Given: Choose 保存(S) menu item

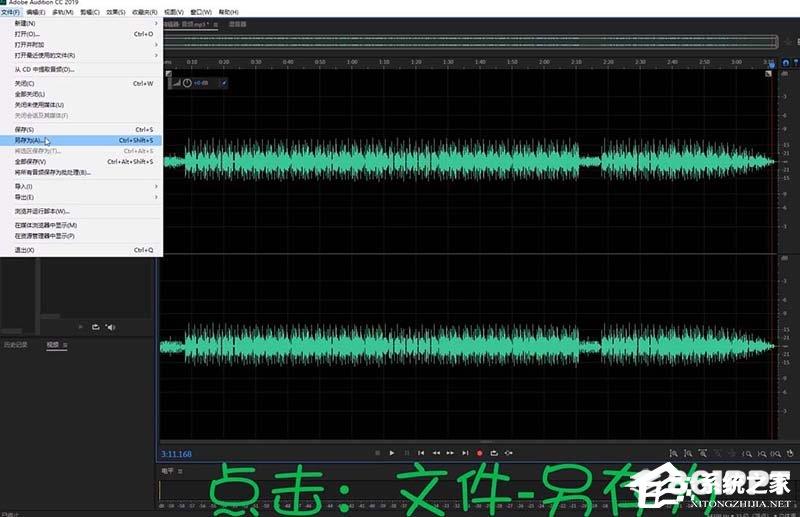Looking at the screenshot, I should click(x=82, y=130).
